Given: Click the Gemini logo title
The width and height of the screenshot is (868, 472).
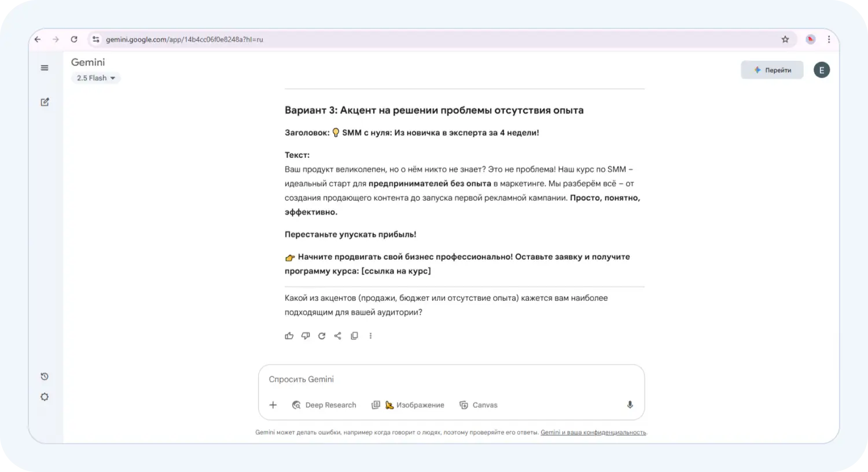Looking at the screenshot, I should click(88, 62).
